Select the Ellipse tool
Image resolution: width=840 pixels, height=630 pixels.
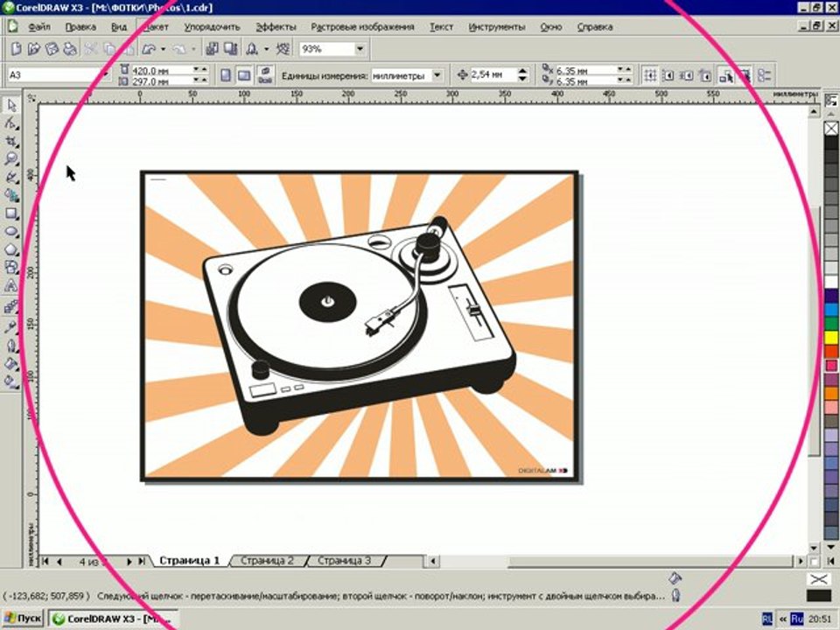click(x=11, y=231)
